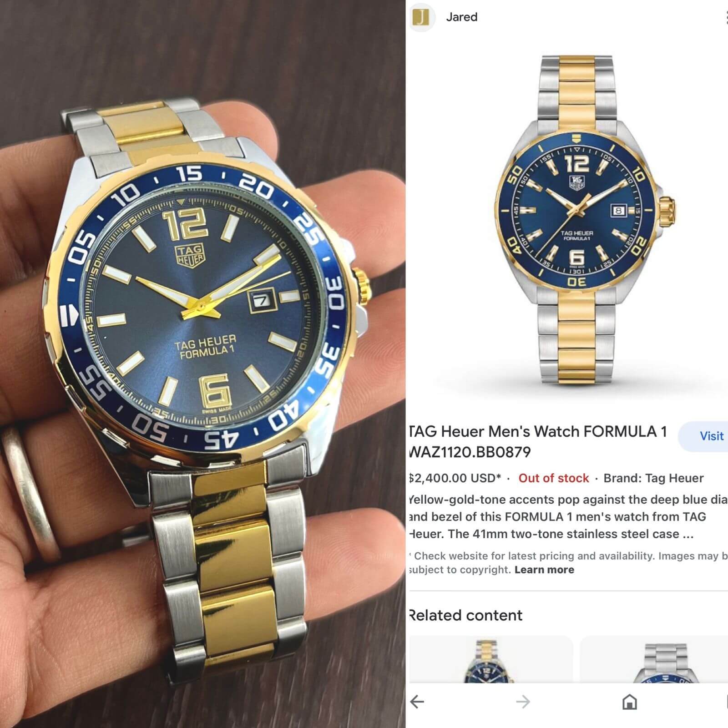Expand the truncated product description text
The height and width of the screenshot is (728, 728).
point(568,517)
